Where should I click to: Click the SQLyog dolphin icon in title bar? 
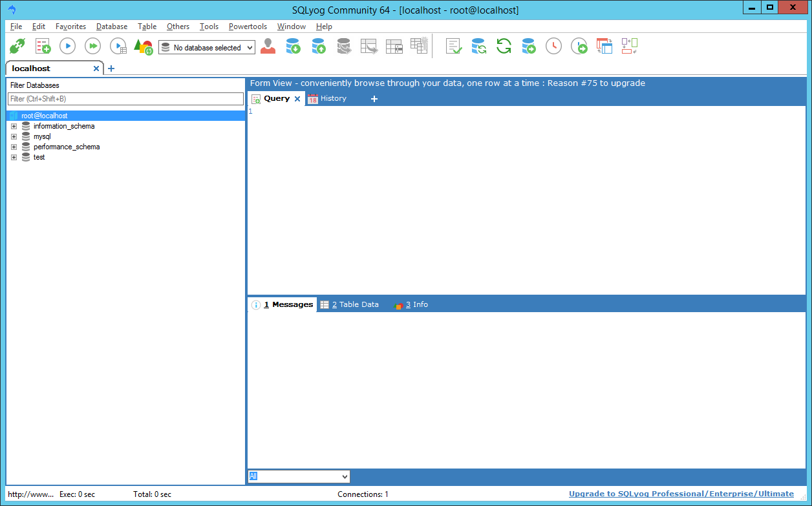[x=12, y=10]
